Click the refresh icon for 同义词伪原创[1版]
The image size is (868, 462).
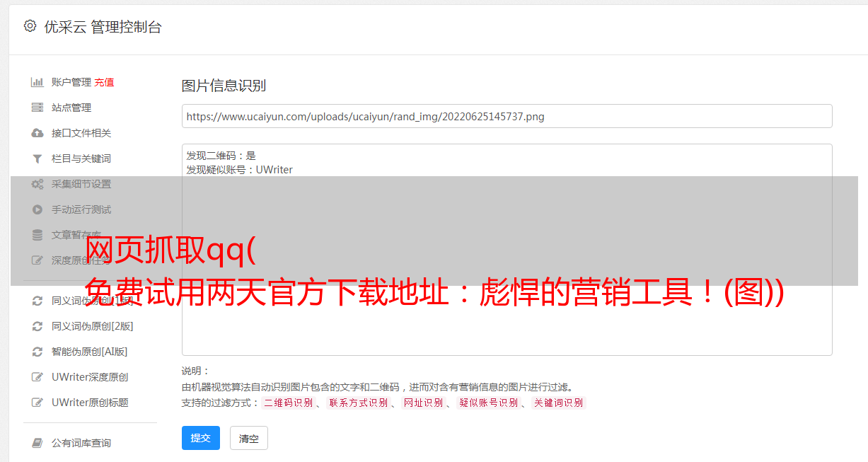click(x=37, y=301)
